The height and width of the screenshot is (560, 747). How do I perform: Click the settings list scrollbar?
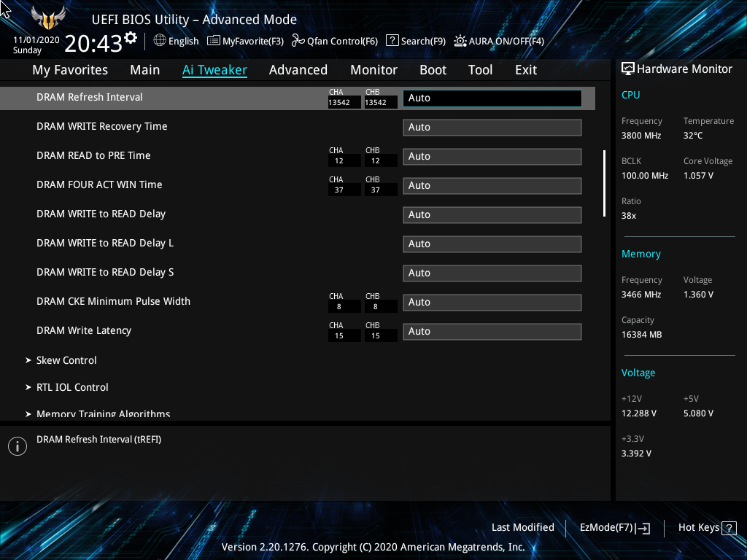click(x=604, y=184)
